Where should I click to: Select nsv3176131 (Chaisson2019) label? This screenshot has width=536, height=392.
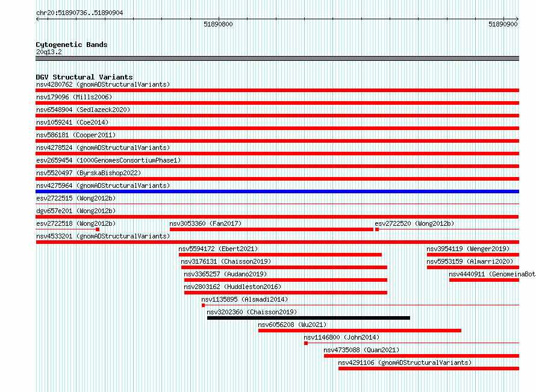226,261
